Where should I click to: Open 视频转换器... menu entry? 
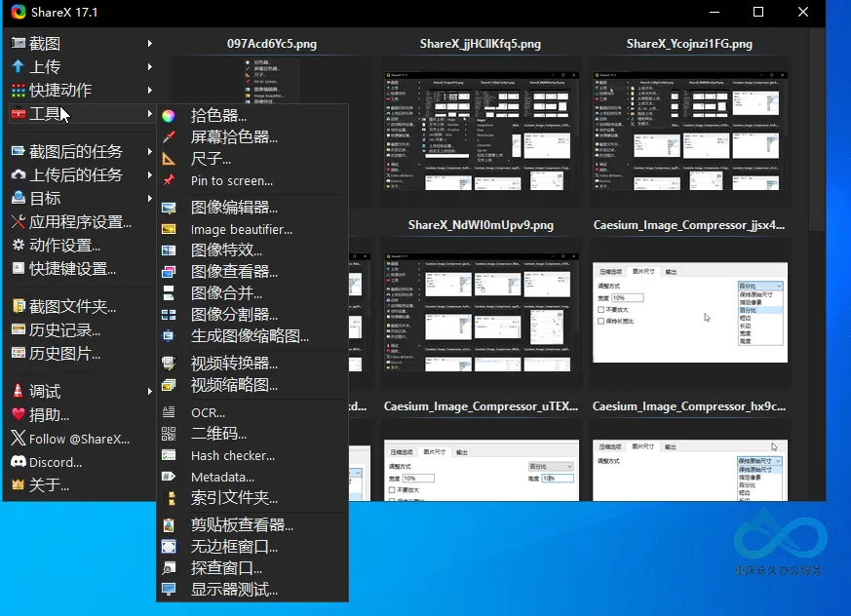click(252, 364)
